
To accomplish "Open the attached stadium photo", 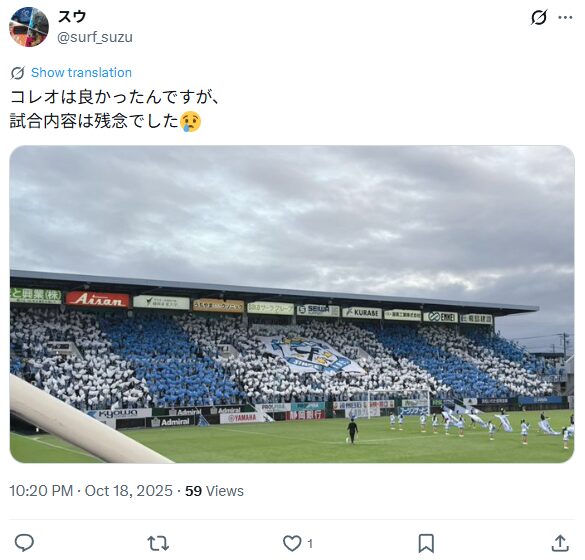I will pyautogui.click(x=292, y=304).
